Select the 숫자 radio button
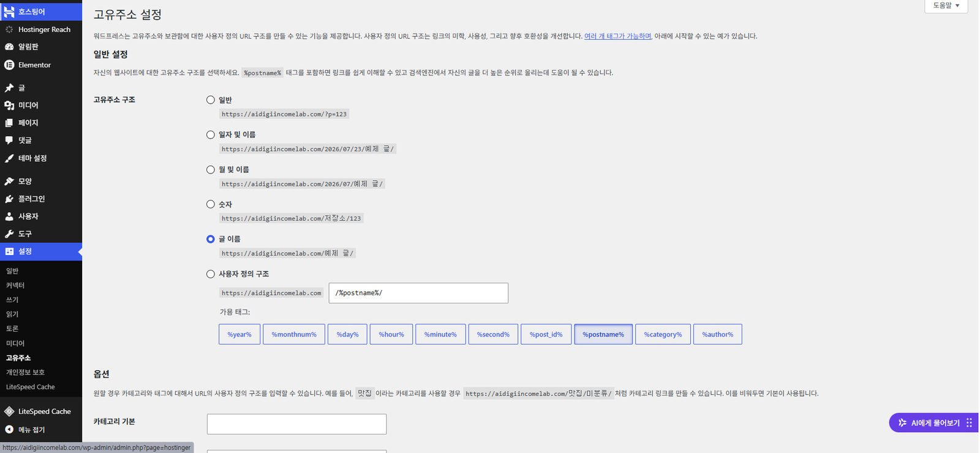 [x=211, y=204]
